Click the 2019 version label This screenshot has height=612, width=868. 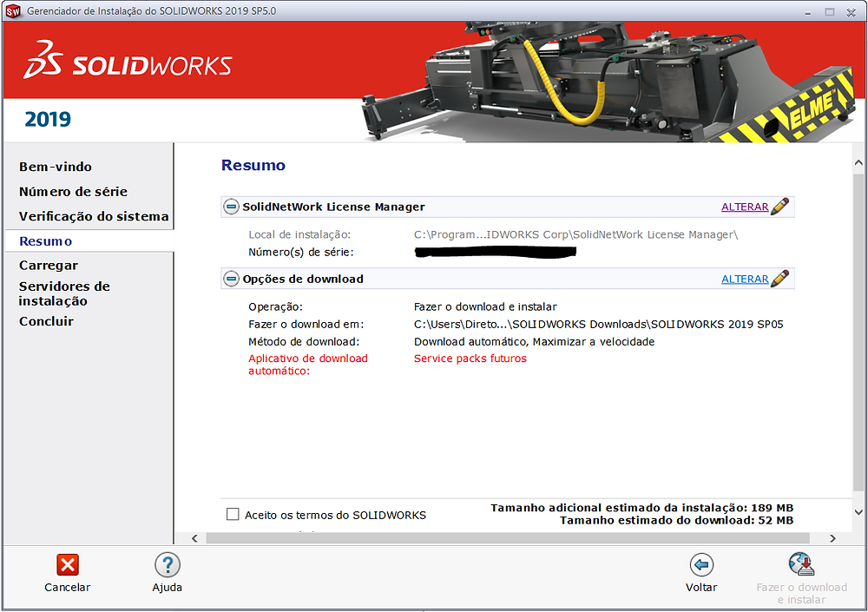[48, 119]
